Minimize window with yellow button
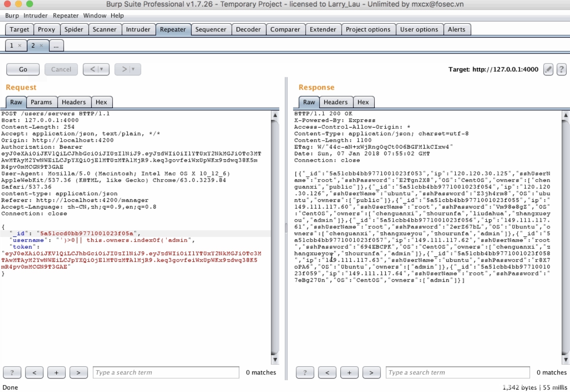This screenshot has height=392, width=570. (18, 4)
